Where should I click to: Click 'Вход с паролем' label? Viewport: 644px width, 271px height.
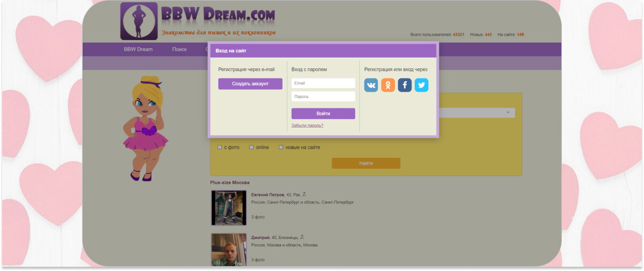[309, 69]
